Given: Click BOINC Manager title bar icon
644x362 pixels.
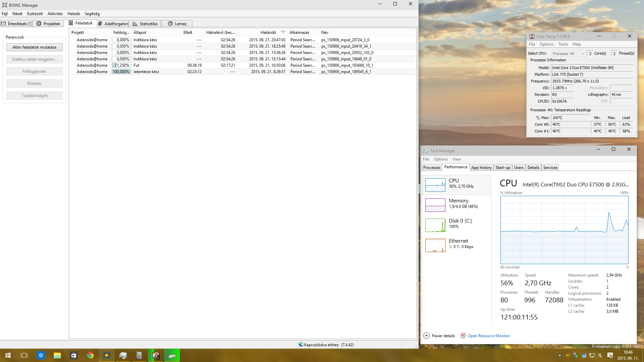Looking at the screenshot, I should tap(4, 5).
